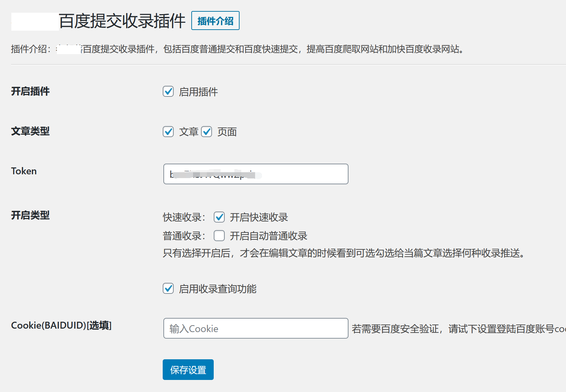Image resolution: width=566 pixels, height=392 pixels.
Task: Enable the inclusion query feature checkbox
Action: tap(168, 289)
